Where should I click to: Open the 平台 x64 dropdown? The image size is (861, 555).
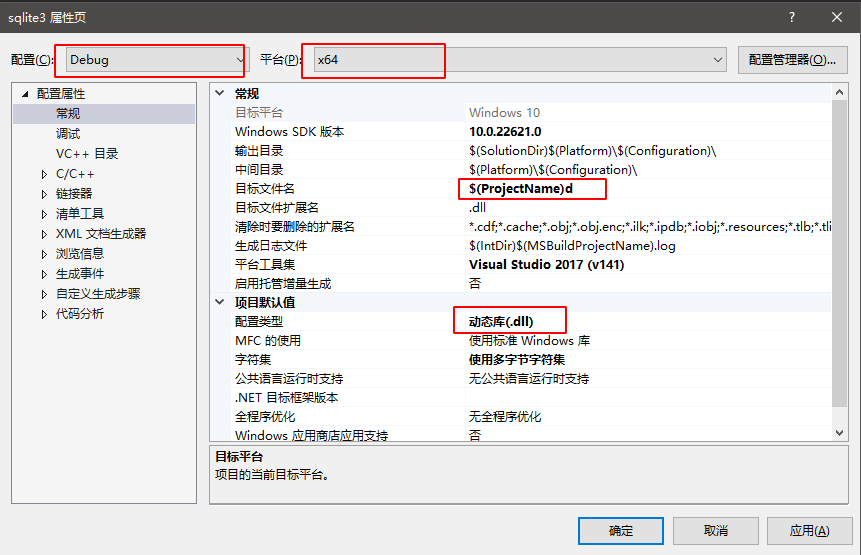pyautogui.click(x=520, y=60)
